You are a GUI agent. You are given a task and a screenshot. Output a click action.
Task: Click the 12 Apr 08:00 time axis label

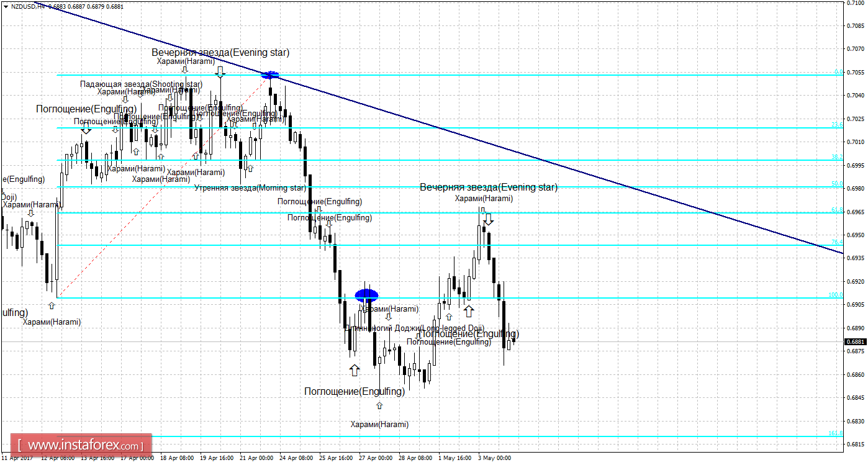coord(57,458)
